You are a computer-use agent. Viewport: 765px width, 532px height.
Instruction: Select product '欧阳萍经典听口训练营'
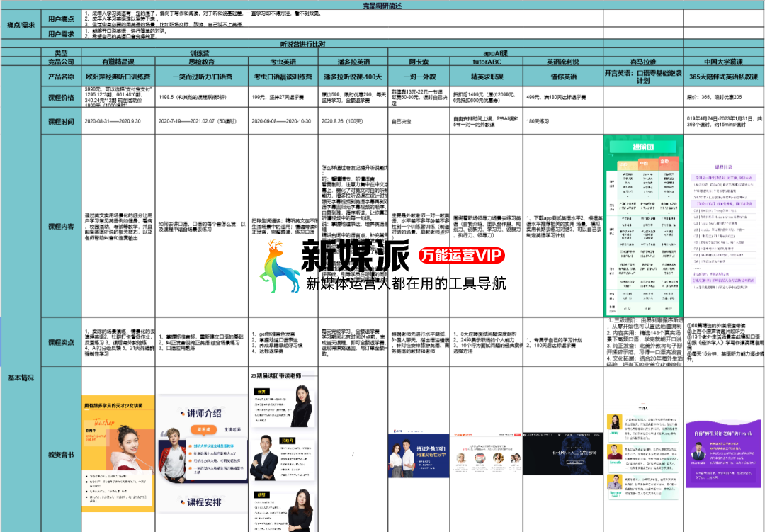pyautogui.click(x=118, y=77)
